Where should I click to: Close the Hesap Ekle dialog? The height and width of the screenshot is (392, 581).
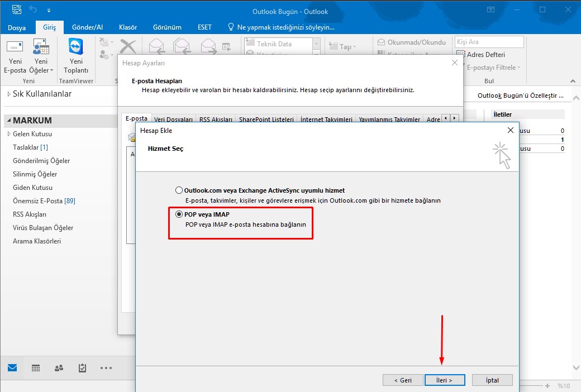(510, 130)
